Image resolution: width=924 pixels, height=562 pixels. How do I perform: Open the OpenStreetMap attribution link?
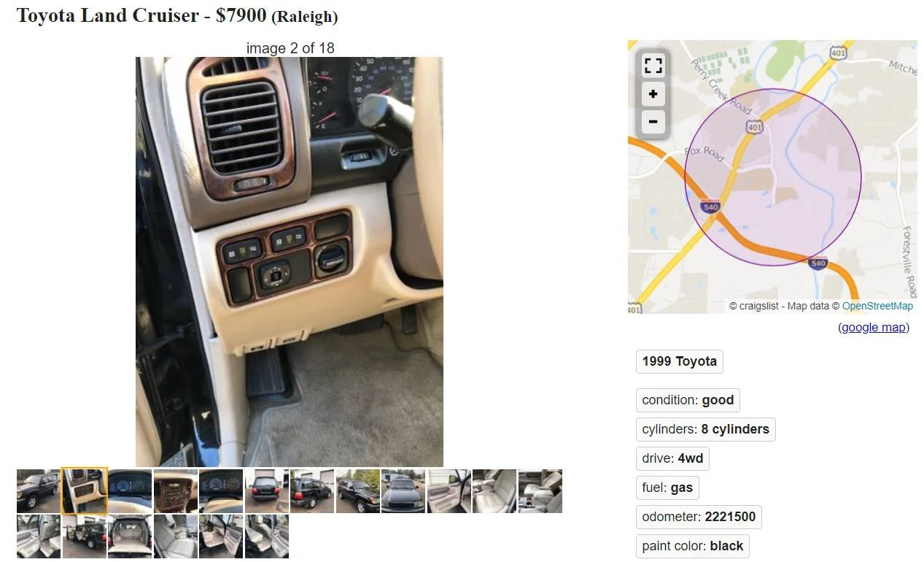click(x=877, y=306)
